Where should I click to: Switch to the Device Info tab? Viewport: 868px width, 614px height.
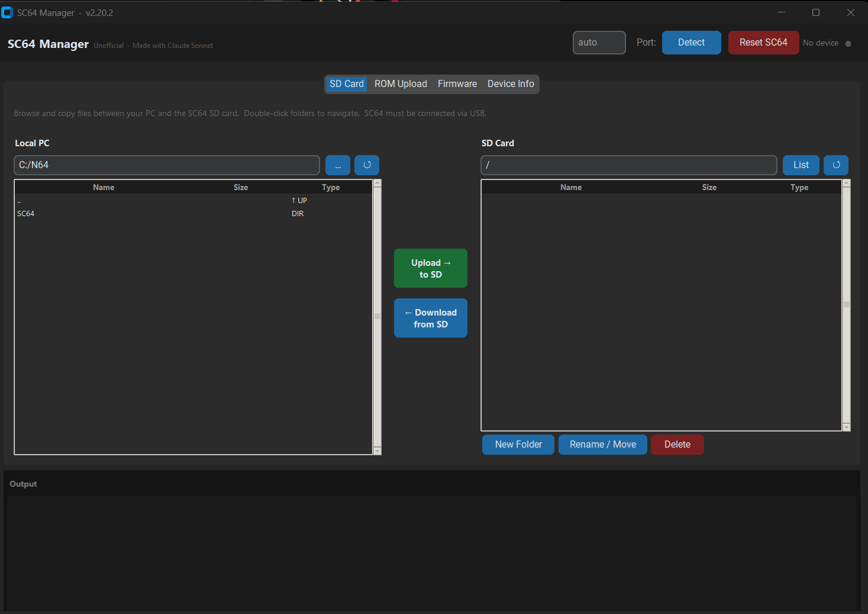(x=511, y=84)
